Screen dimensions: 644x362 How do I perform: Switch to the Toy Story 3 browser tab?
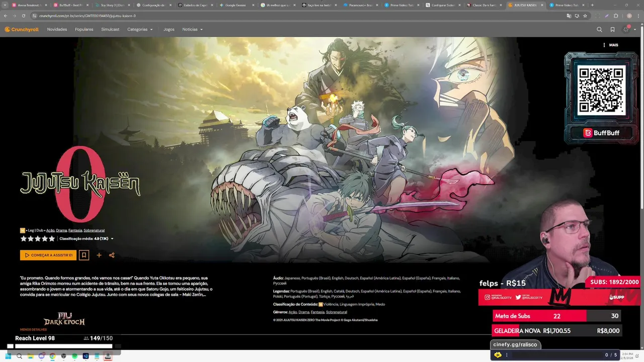(111, 5)
